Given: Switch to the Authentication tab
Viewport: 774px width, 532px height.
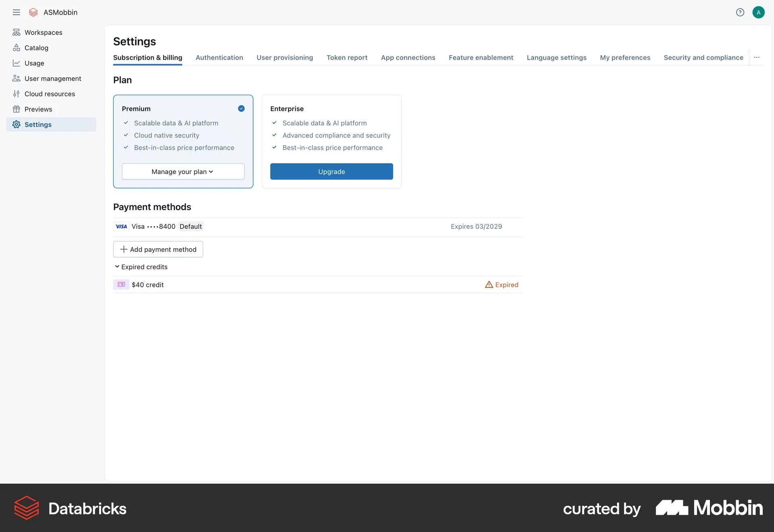Looking at the screenshot, I should coord(219,58).
